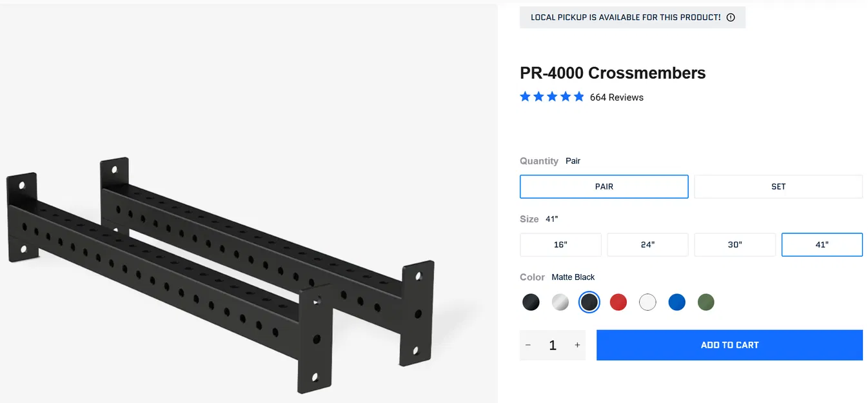Click the first star in the rating display
This screenshot has width=868, height=403.
(525, 96)
